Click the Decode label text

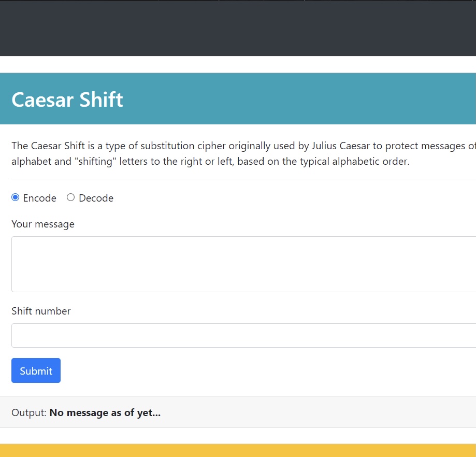coord(96,198)
